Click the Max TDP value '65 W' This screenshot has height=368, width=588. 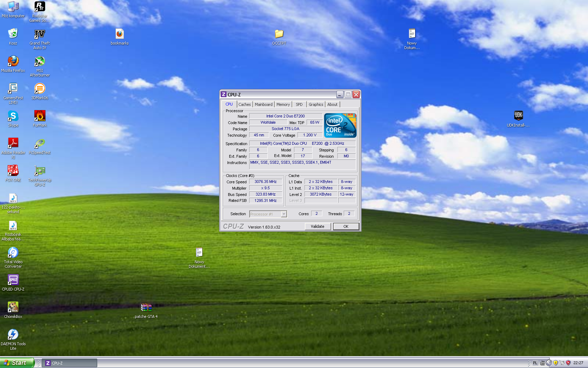(315, 122)
